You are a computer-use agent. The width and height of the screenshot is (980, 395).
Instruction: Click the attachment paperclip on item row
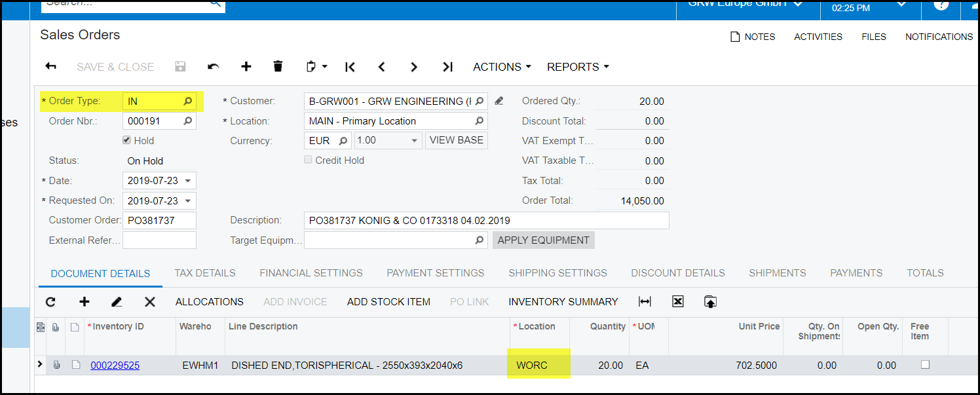point(56,365)
